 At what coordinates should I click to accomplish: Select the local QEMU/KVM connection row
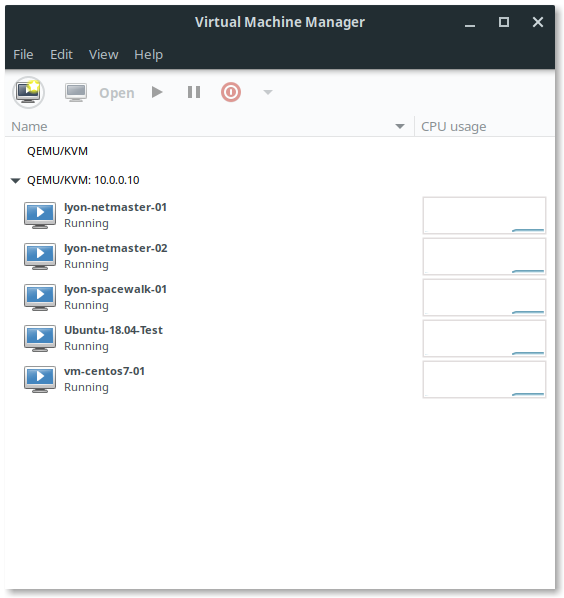coord(280,151)
